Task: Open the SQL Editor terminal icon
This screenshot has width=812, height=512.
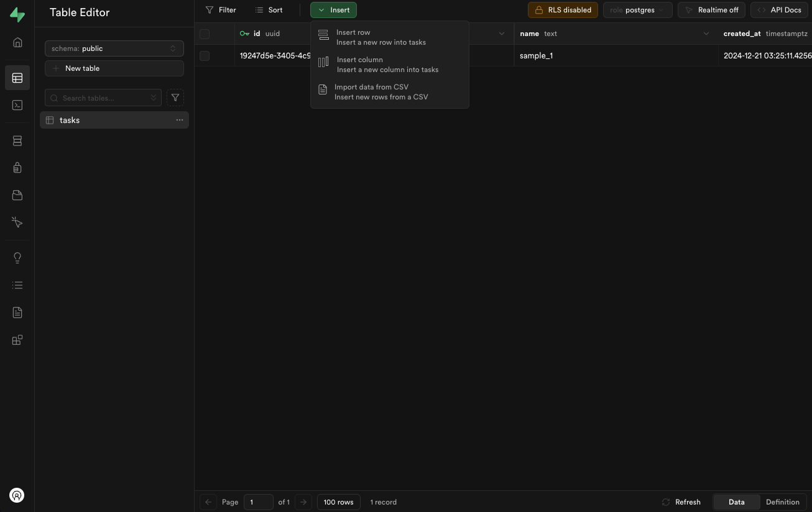Action: click(x=17, y=105)
